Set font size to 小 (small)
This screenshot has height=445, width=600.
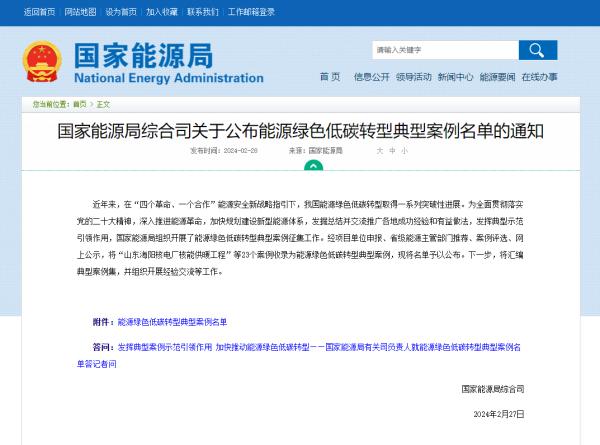click(404, 150)
